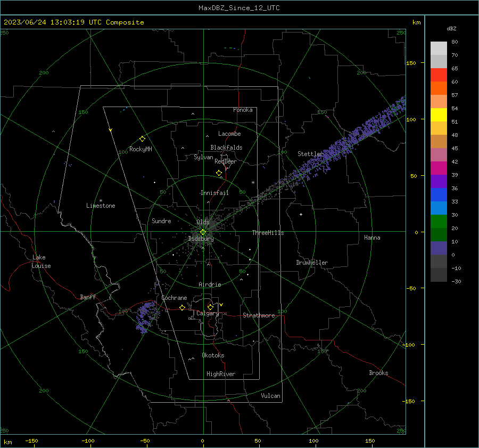Click the RedDeer city label
The width and height of the screenshot is (479, 448).
click(x=226, y=161)
